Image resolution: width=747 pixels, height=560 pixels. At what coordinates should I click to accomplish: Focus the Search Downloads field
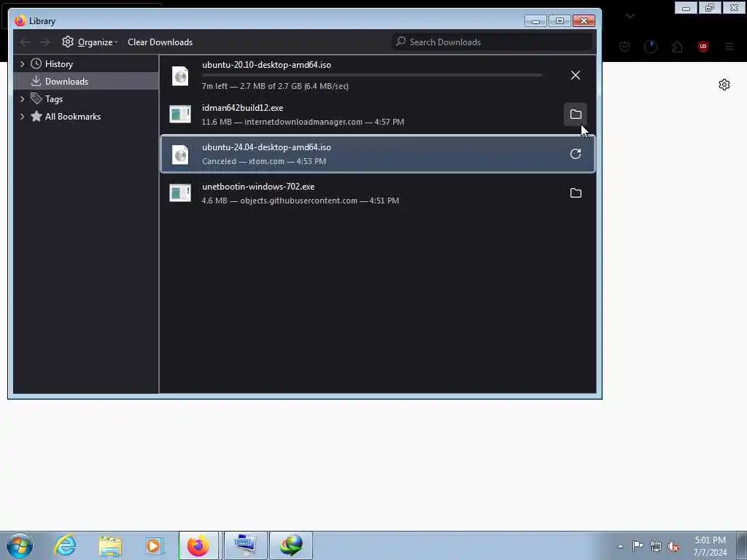coord(492,42)
